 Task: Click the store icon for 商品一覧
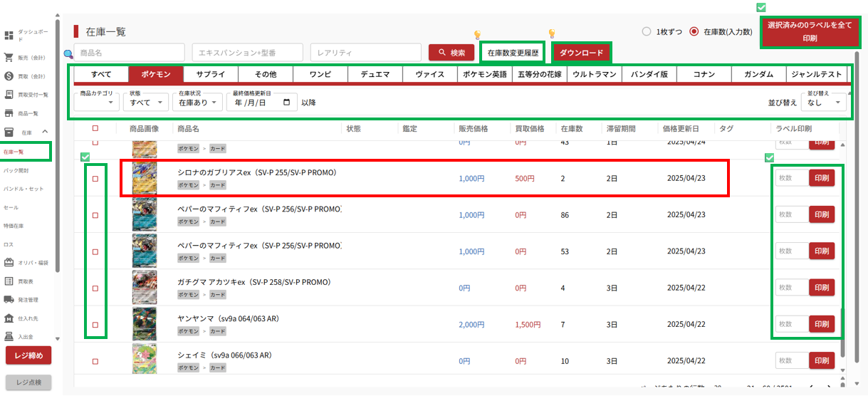pos(9,113)
